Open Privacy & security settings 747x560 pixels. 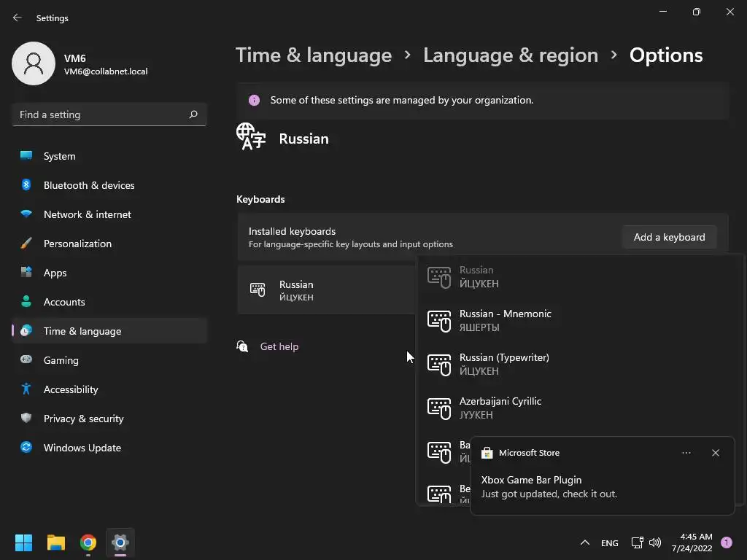83,419
